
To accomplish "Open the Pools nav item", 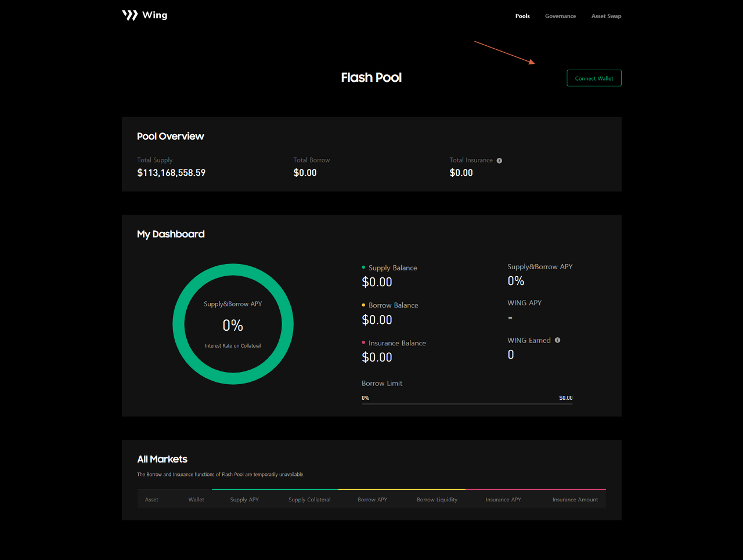I will tap(522, 16).
